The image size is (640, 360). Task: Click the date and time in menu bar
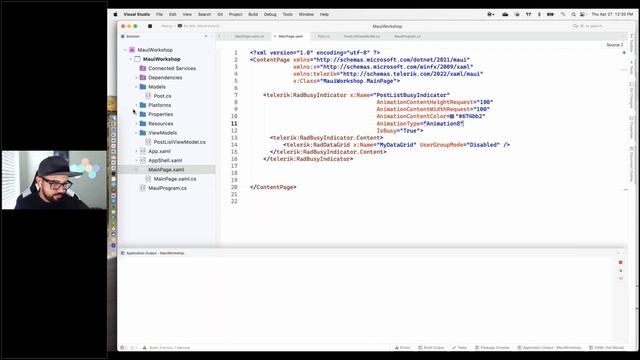[x=612, y=14]
